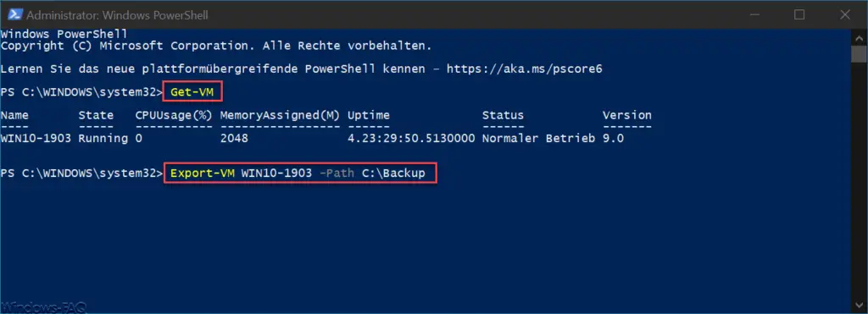Click the Administrator: Windows PowerShell title text
Viewport: 868px width, 314px height.
coord(117,15)
